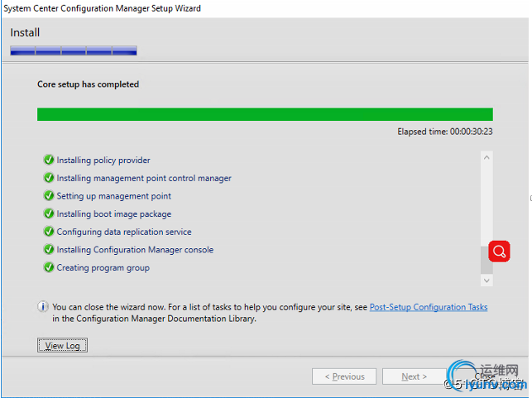The height and width of the screenshot is (398, 532).
Task: Click the scrollbar up arrow
Action: point(486,157)
